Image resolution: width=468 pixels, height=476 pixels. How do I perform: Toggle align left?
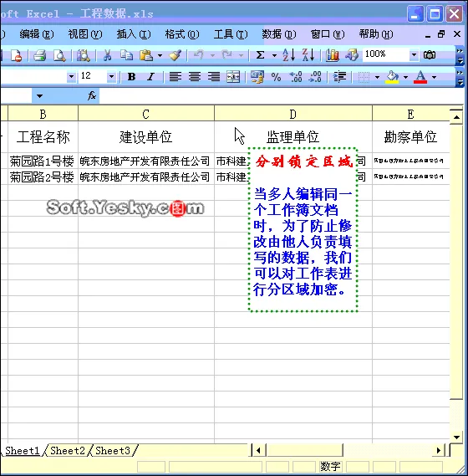click(x=175, y=77)
